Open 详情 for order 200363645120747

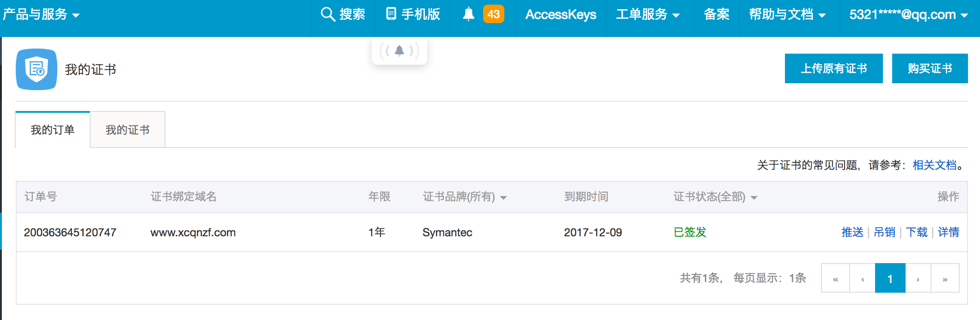tap(949, 232)
